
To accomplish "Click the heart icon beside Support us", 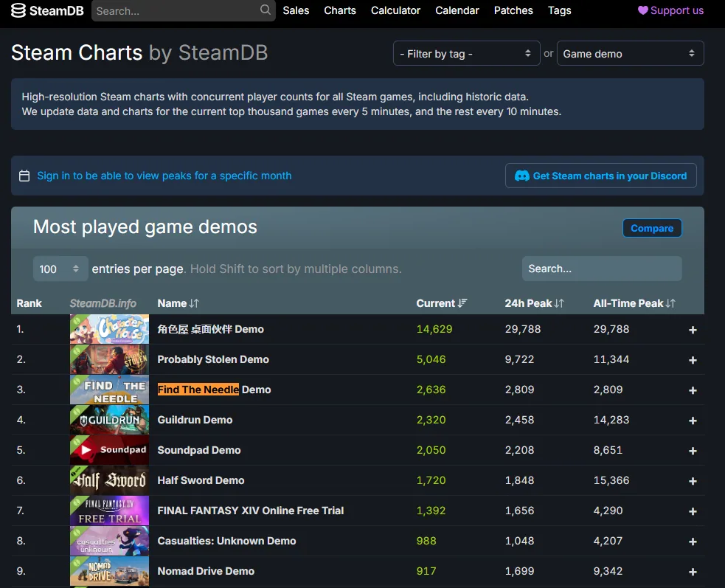I will pos(642,10).
